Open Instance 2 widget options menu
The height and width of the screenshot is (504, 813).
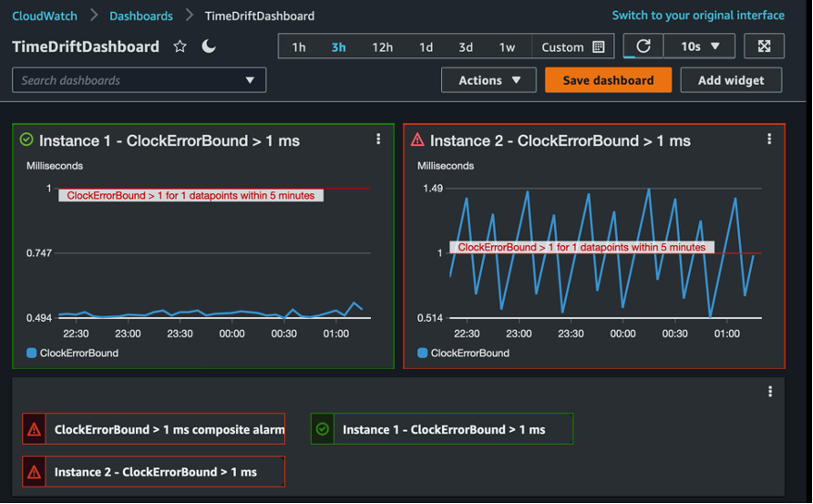770,140
